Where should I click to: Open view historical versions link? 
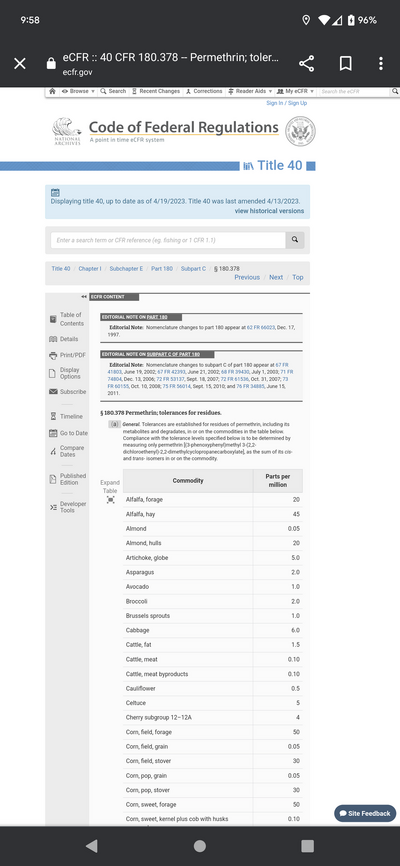[x=269, y=211]
